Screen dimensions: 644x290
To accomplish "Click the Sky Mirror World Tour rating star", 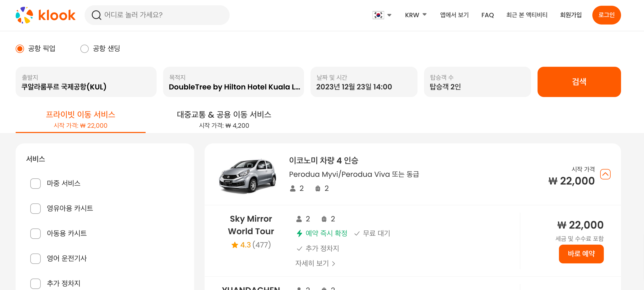I will (x=235, y=245).
